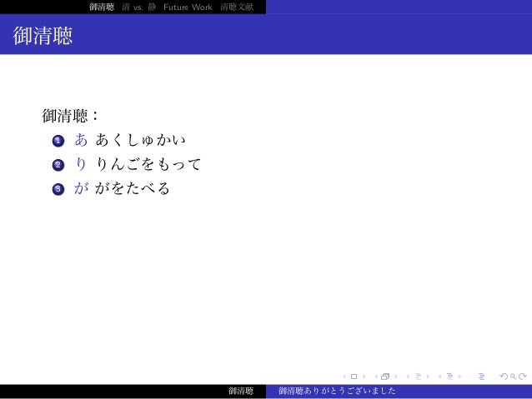Click the body heading 御清聴：

pos(70,116)
